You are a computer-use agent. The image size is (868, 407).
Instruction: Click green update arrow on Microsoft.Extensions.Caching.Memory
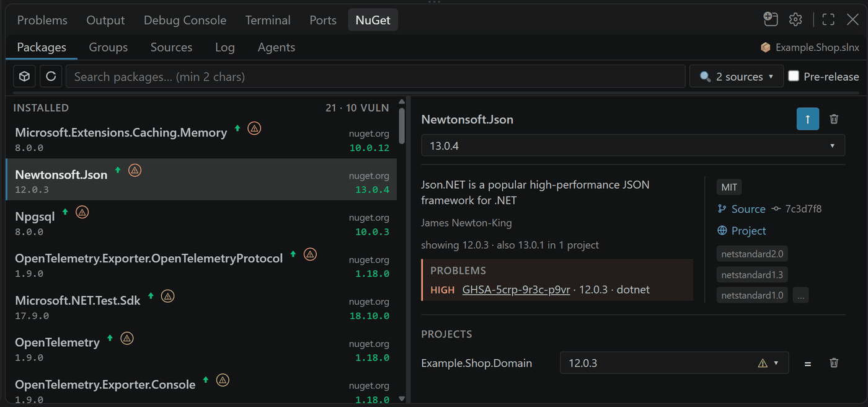237,128
